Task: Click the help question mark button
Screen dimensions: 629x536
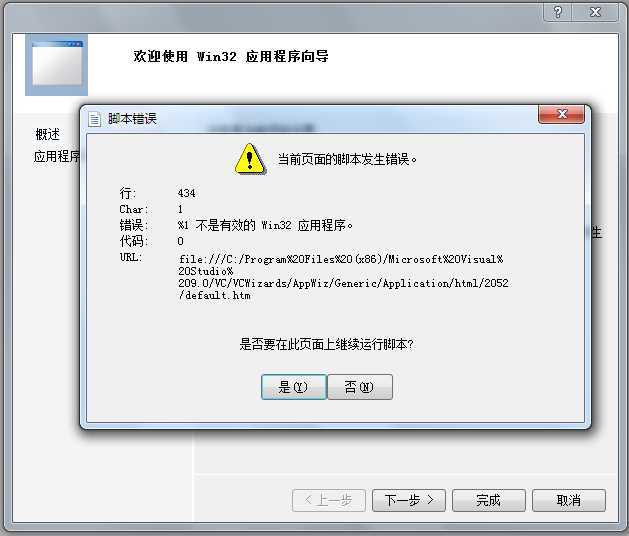Action: tap(557, 12)
